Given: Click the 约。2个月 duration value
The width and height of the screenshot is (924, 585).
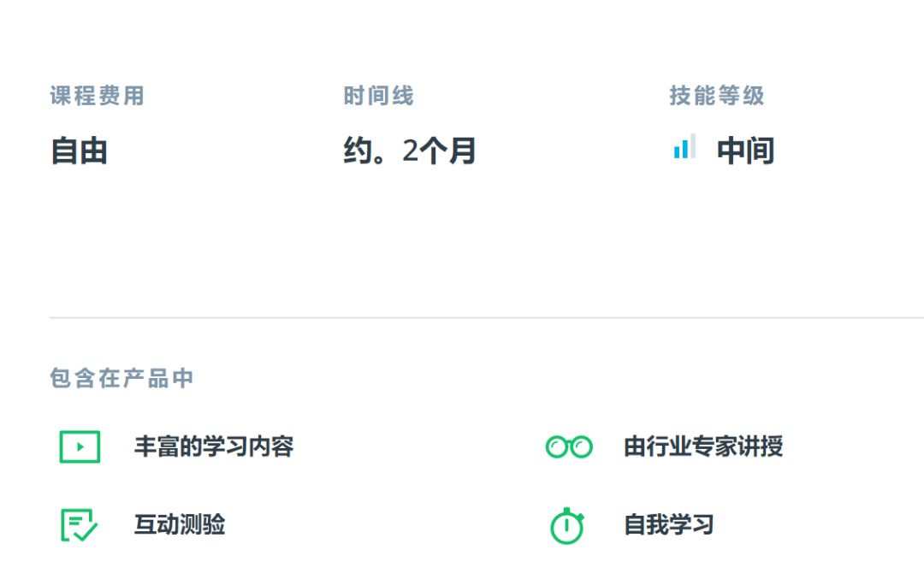Looking at the screenshot, I should 409,151.
